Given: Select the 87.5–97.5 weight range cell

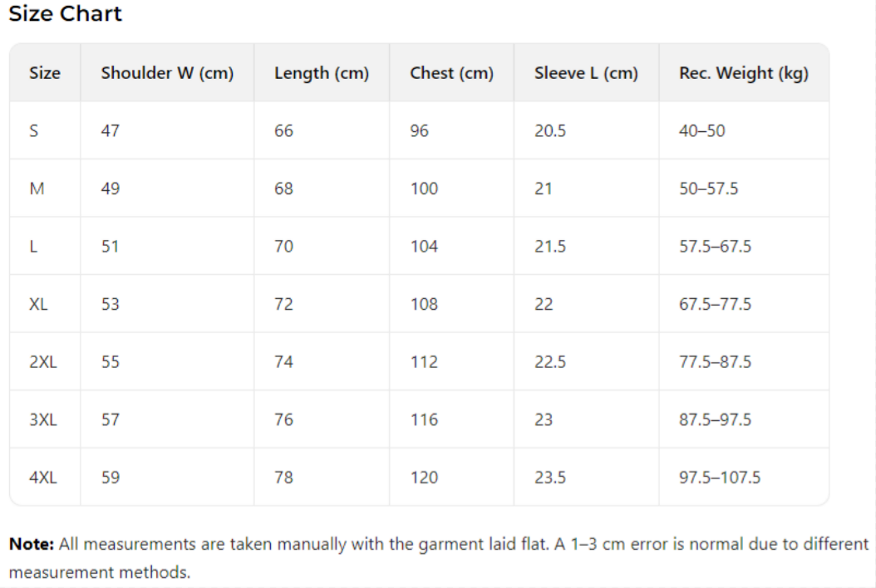Looking at the screenshot, I should pyautogui.click(x=715, y=419).
